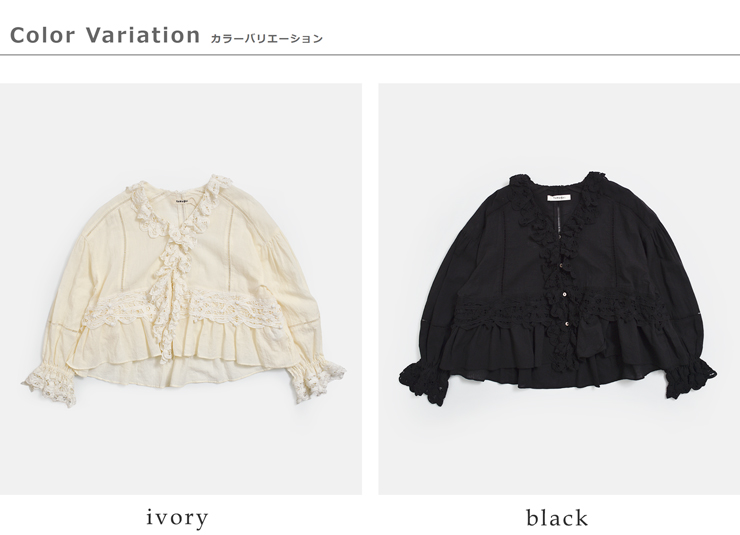740x535 pixels.
Task: Click the ruffled collar of ivory blouse
Action: click(x=179, y=208)
